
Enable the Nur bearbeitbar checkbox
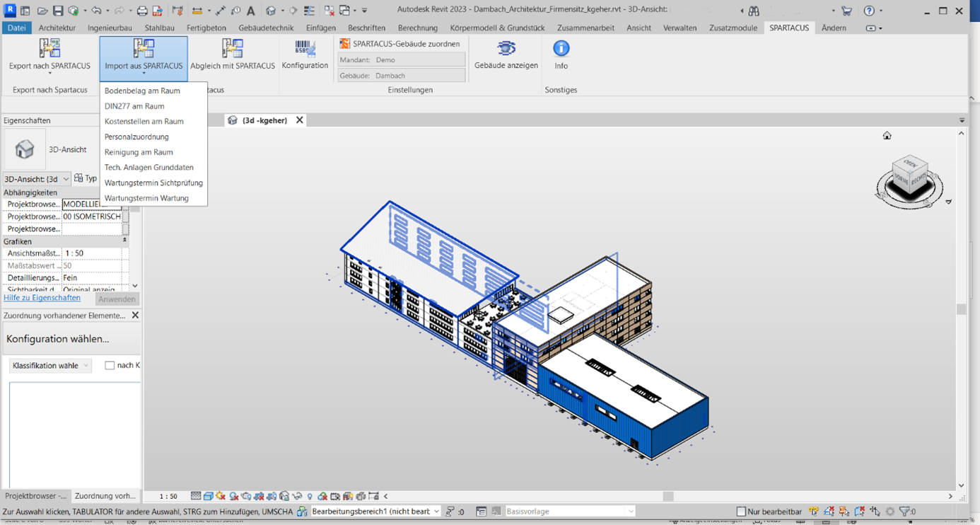[x=741, y=512]
